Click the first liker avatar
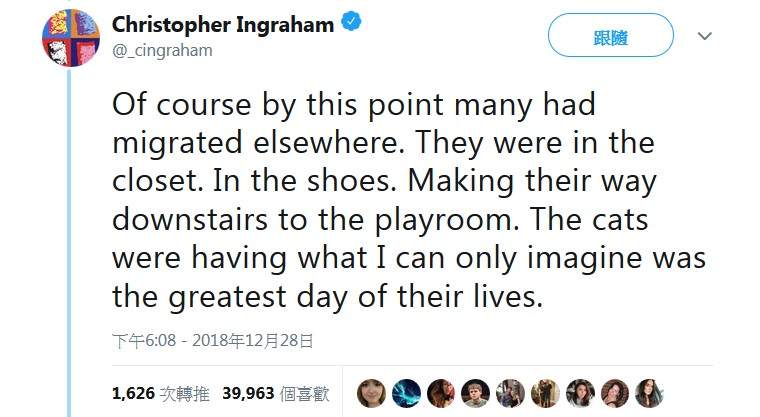 pyautogui.click(x=372, y=392)
